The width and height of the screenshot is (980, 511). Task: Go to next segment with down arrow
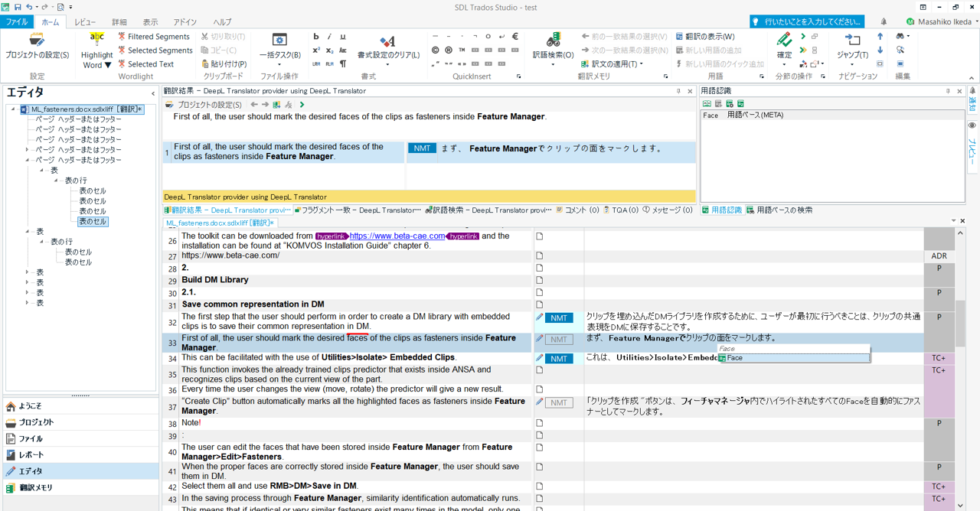(880, 50)
